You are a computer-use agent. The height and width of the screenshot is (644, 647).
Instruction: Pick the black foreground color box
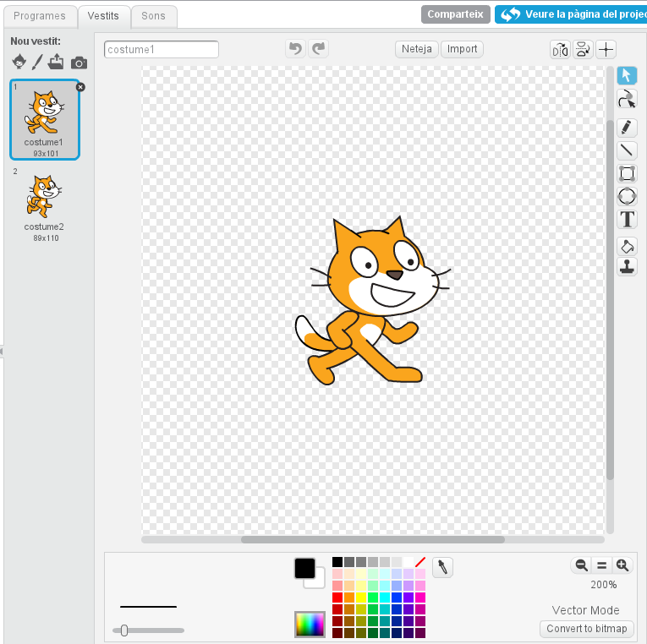coord(304,569)
